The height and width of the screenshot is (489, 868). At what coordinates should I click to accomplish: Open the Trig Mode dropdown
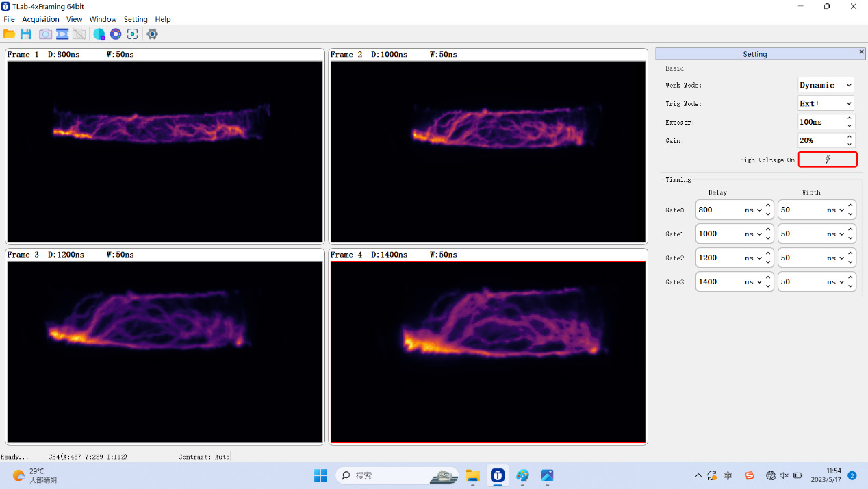click(x=826, y=103)
